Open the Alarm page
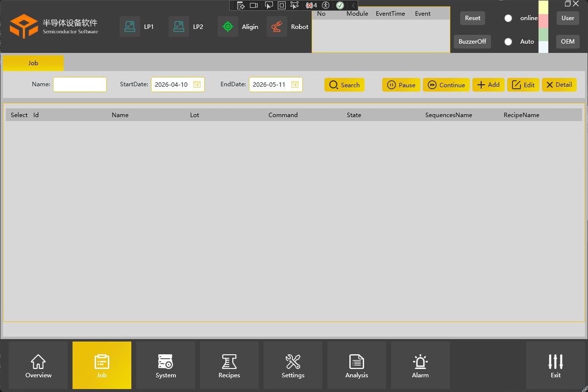588x392 pixels. coord(420,366)
